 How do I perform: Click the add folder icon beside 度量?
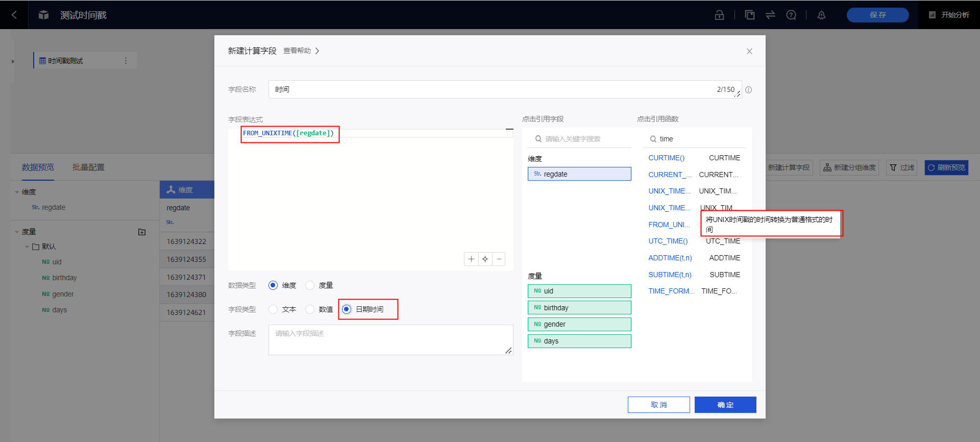pos(142,232)
